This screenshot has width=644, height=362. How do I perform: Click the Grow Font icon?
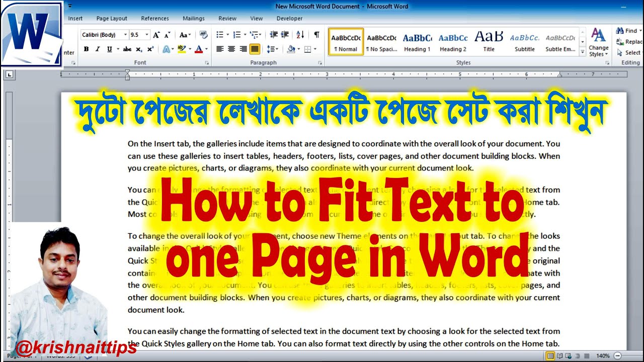156,35
